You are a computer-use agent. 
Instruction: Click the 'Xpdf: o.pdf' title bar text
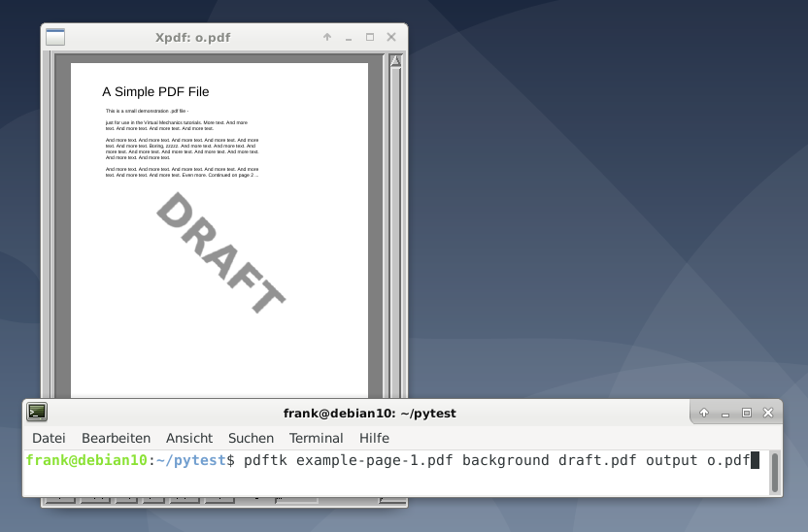(x=192, y=38)
